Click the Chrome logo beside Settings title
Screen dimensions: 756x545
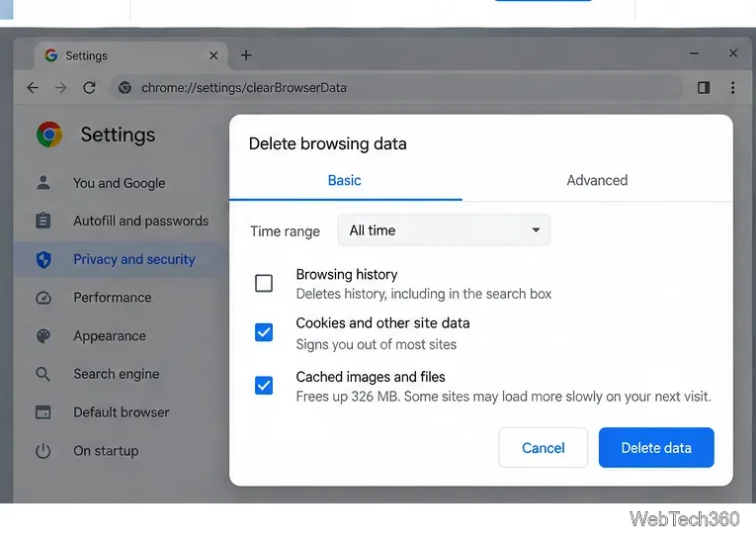pyautogui.click(x=49, y=135)
